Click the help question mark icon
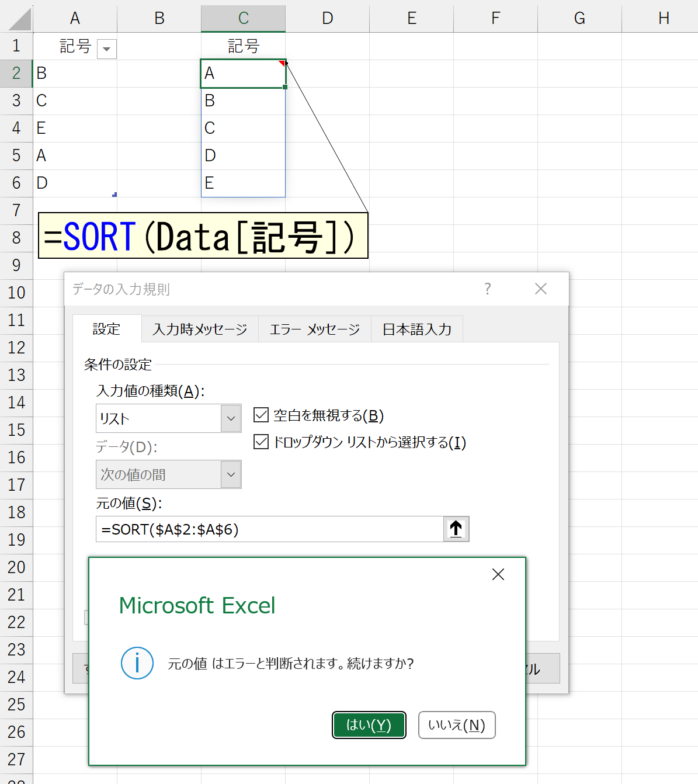The image size is (698, 784). [488, 289]
